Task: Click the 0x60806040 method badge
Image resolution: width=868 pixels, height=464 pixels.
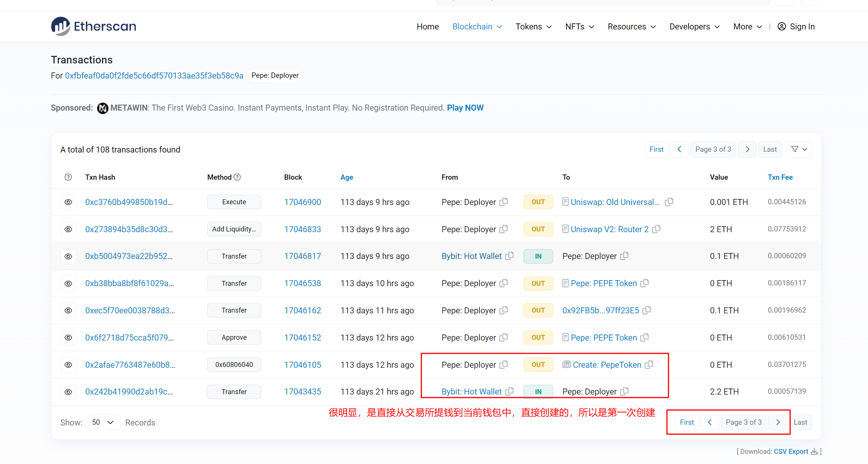Action: click(234, 365)
